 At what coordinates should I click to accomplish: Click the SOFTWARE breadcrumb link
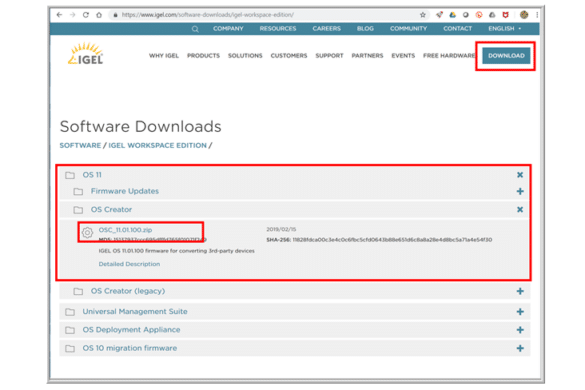pyautogui.click(x=80, y=145)
